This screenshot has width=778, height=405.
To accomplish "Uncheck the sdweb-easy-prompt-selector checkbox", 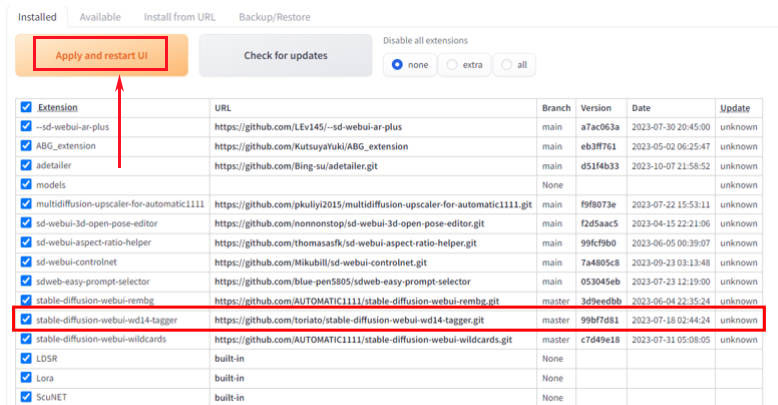I will (26, 281).
